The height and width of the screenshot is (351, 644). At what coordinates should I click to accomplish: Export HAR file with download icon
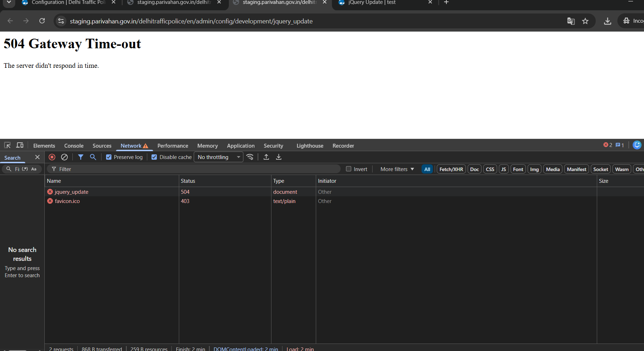coord(279,157)
